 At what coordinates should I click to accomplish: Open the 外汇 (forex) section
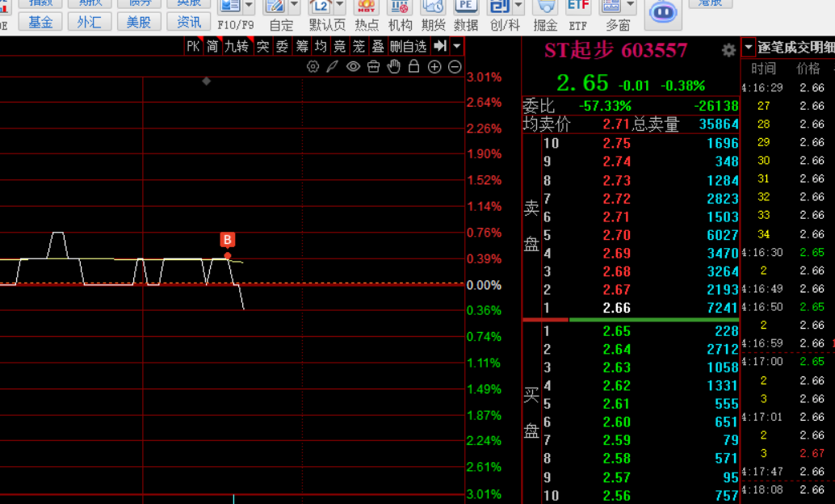click(90, 22)
